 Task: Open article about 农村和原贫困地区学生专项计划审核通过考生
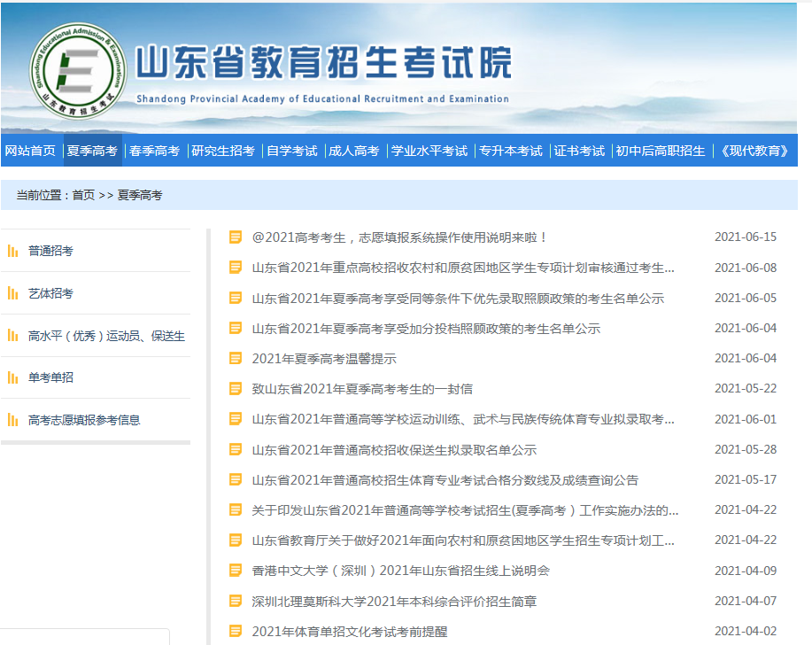tap(463, 268)
